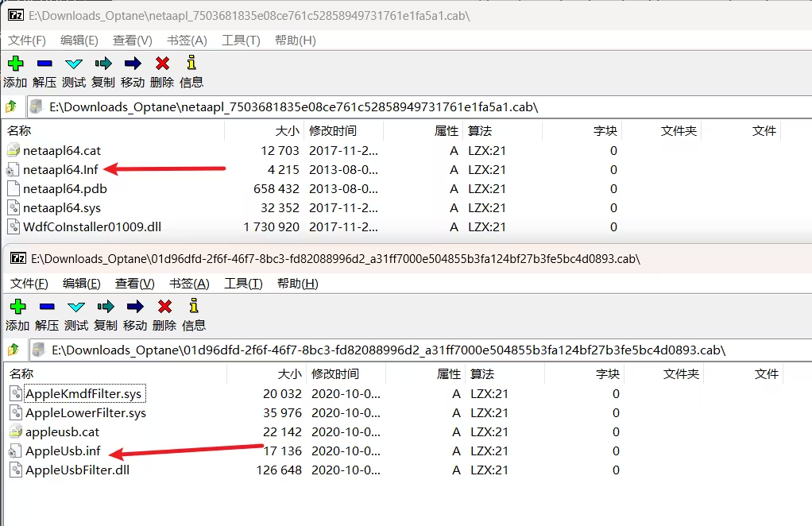Sort by 名称 column in the 01d96dfd cab window
Viewport: 812px width, 526px height.
[x=116, y=373]
